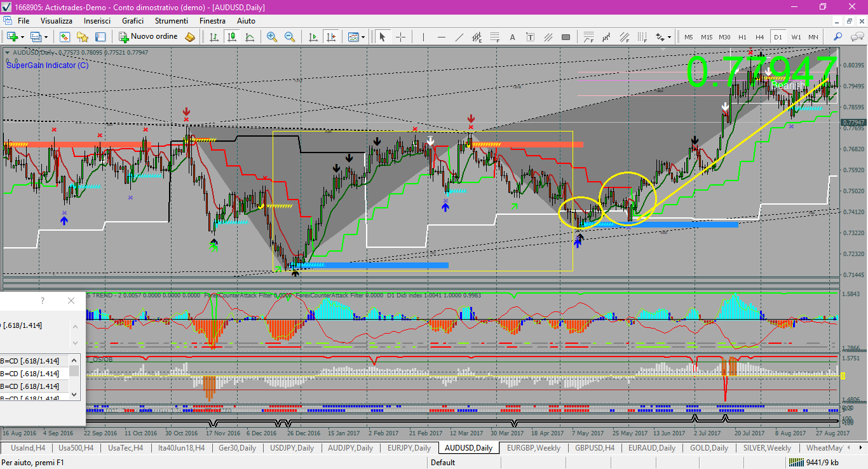
Task: Click the Default profile in status bar
Action: pyautogui.click(x=443, y=463)
